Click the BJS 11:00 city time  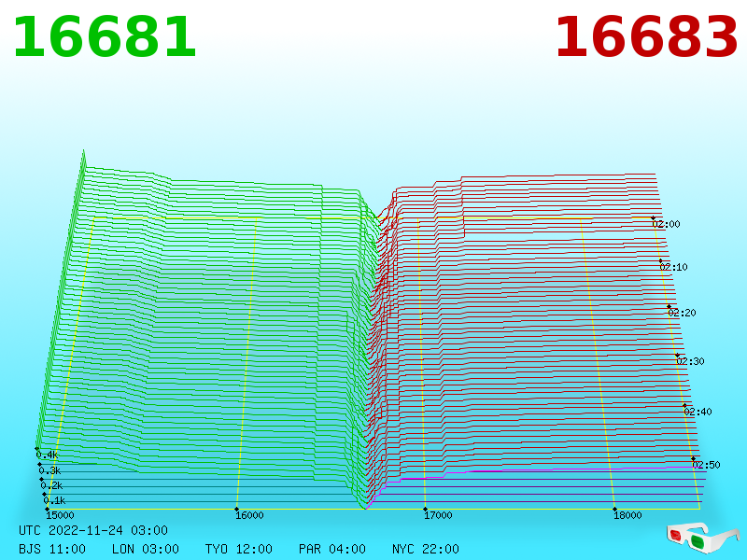point(52,549)
